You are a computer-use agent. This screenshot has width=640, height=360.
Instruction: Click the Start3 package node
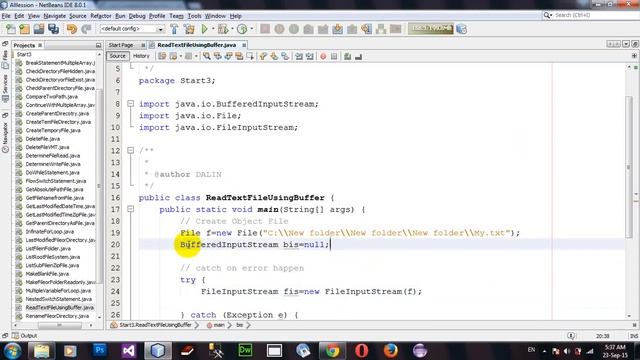(24, 54)
